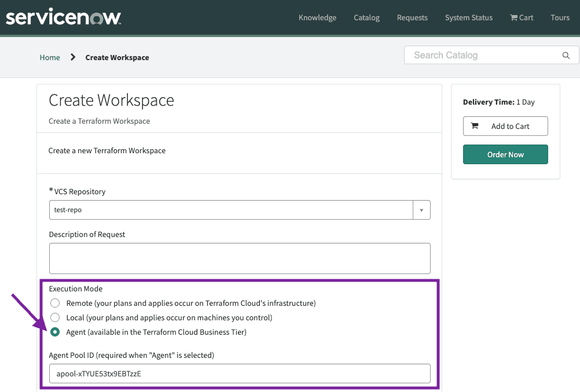
Task: Click the Order Now button
Action: pos(505,154)
